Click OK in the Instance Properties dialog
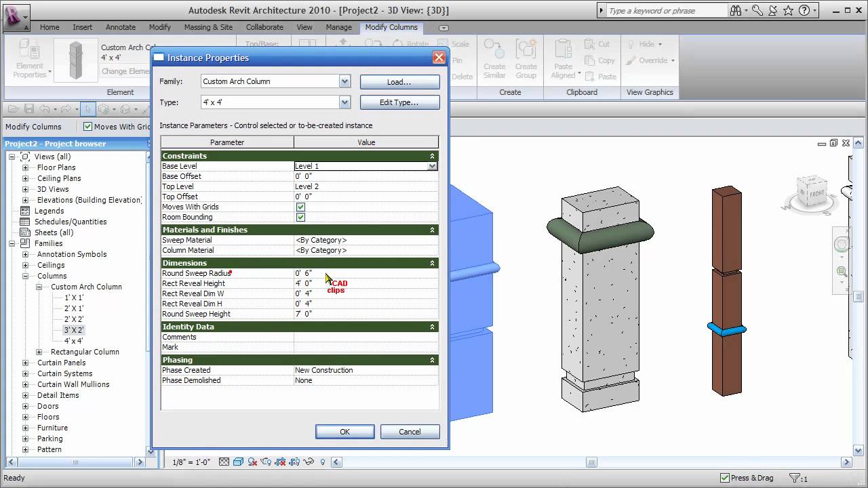 tap(344, 432)
